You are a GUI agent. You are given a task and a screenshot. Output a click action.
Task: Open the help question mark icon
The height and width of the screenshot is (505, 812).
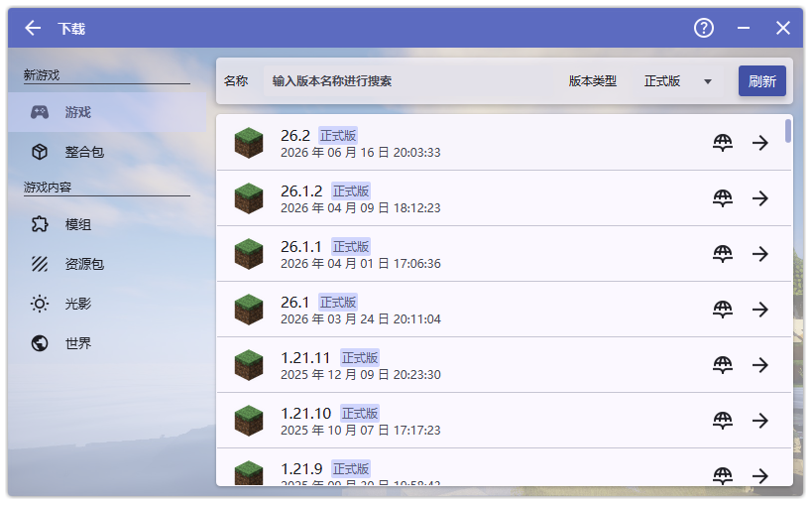(704, 28)
